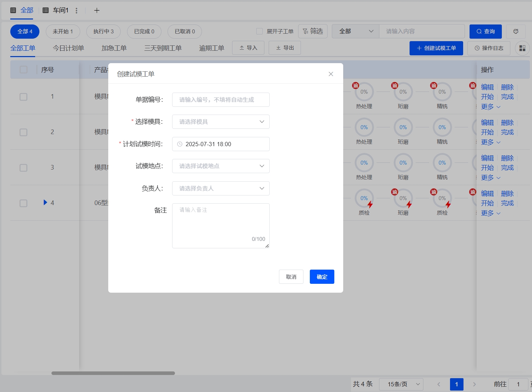This screenshot has width=532, height=392.
Task: Open the 筛选 filter button
Action: 313,31
